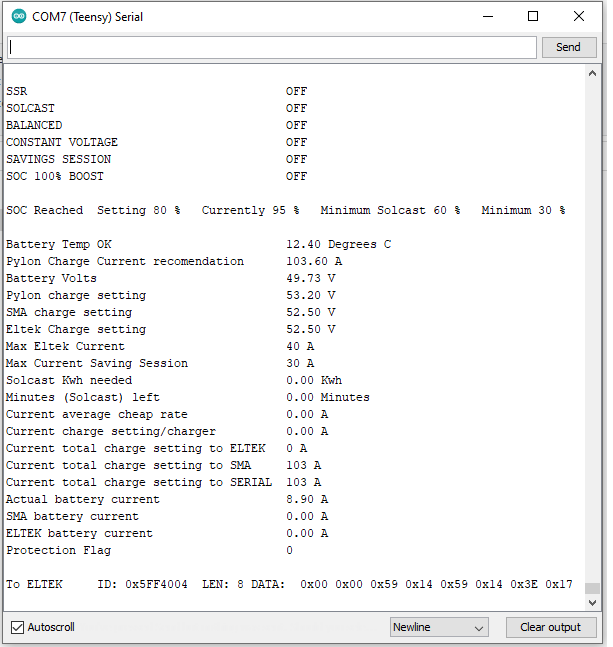Click 'Current charge setting/charger' label
Viewport: 613px width, 647px height.
pyautogui.click(x=111, y=431)
